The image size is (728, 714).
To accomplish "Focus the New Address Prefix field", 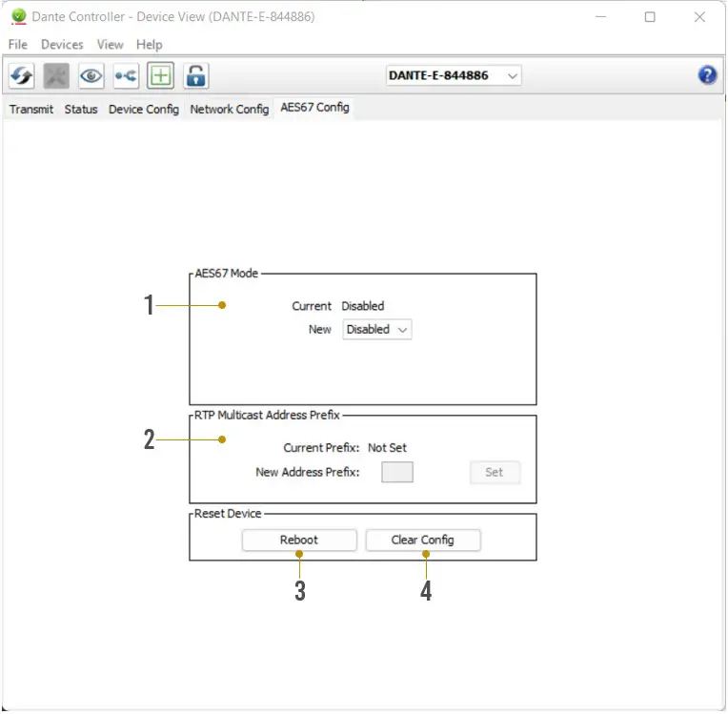I will point(397,473).
